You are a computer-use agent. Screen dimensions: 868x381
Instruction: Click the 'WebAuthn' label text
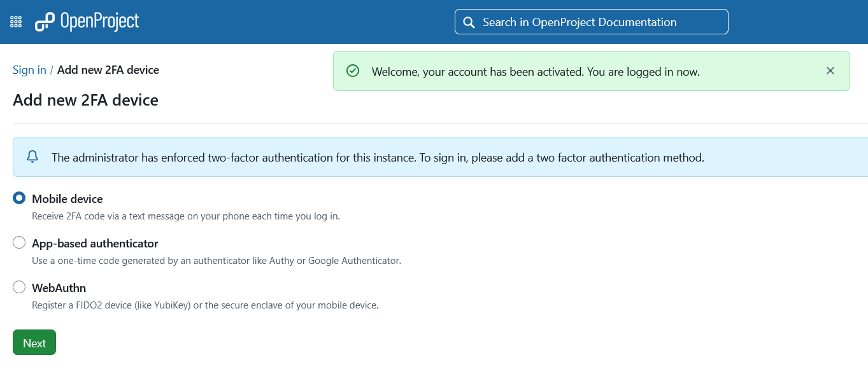[x=59, y=288]
